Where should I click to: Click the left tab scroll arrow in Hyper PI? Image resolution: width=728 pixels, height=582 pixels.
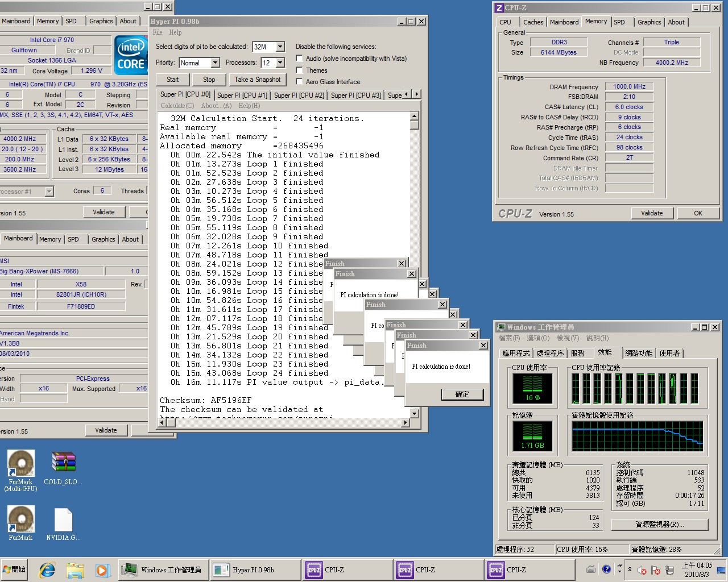pyautogui.click(x=407, y=94)
